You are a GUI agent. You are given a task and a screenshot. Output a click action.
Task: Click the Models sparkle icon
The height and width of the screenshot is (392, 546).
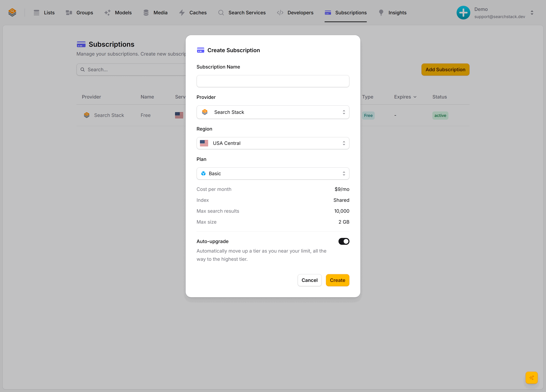(x=107, y=12)
